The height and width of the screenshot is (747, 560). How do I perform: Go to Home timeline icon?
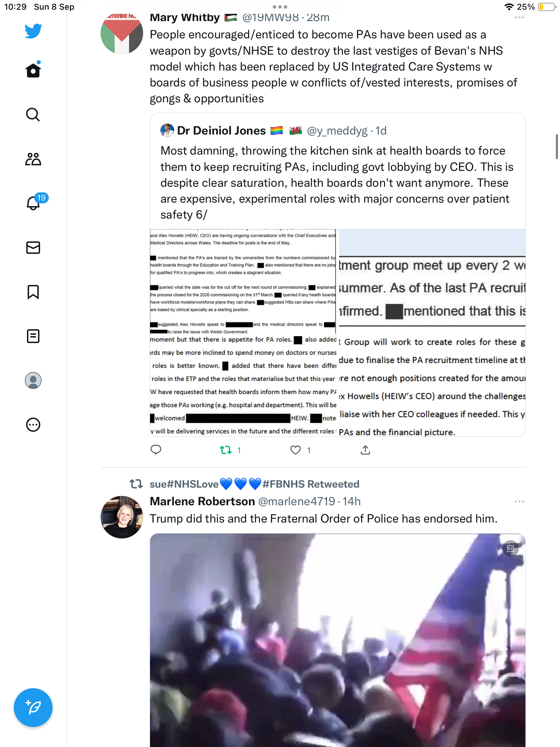(33, 70)
